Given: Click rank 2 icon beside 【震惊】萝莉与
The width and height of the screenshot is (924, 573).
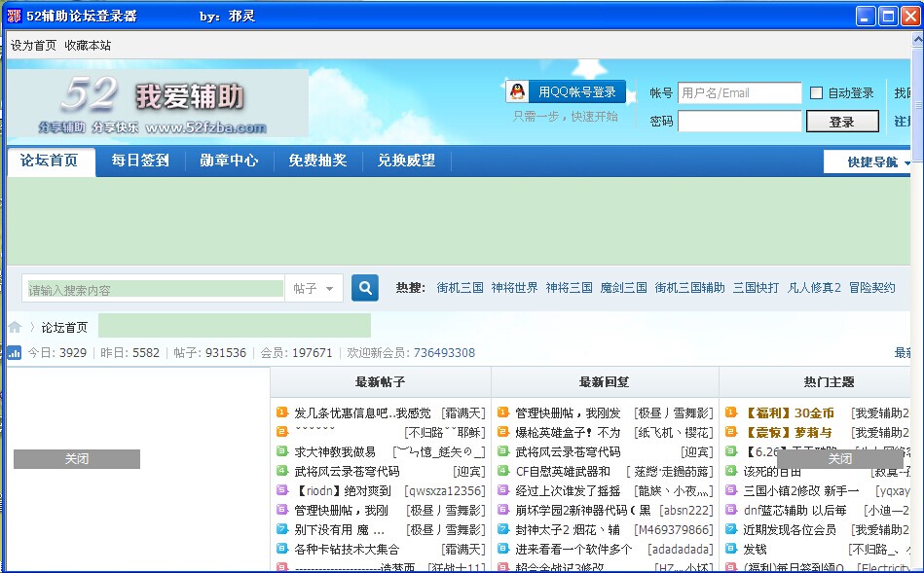Looking at the screenshot, I should (731, 432).
